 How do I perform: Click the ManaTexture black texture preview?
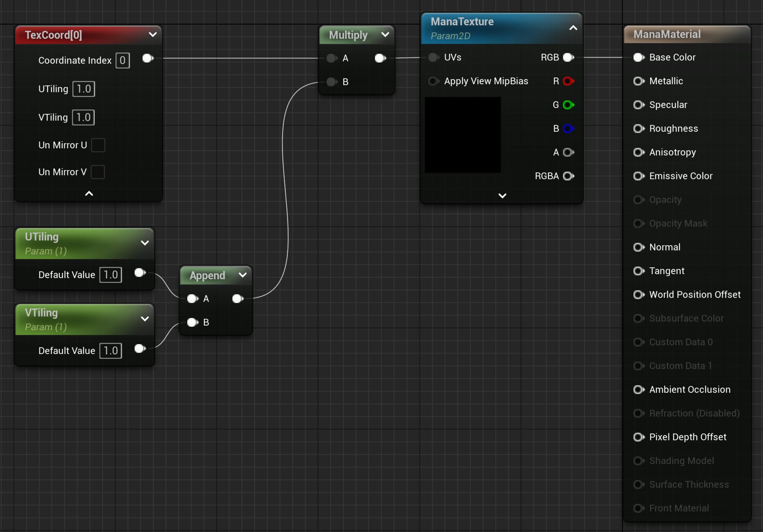click(462, 135)
